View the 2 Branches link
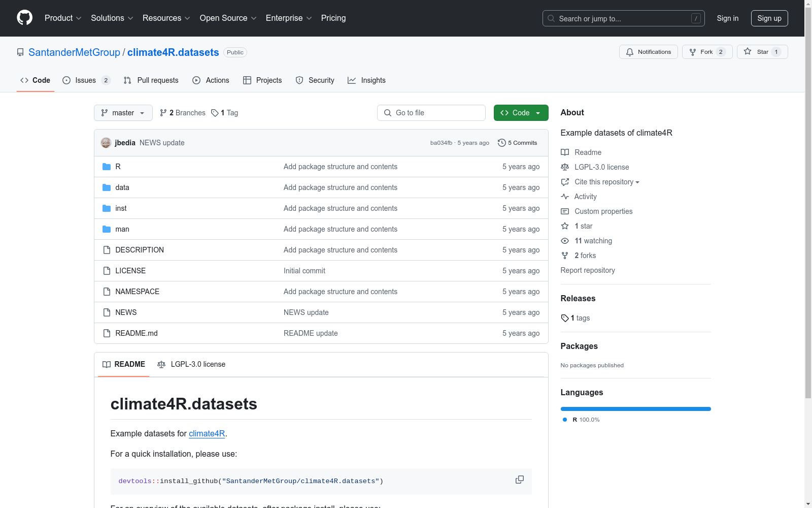Image resolution: width=812 pixels, height=508 pixels. pos(183,113)
